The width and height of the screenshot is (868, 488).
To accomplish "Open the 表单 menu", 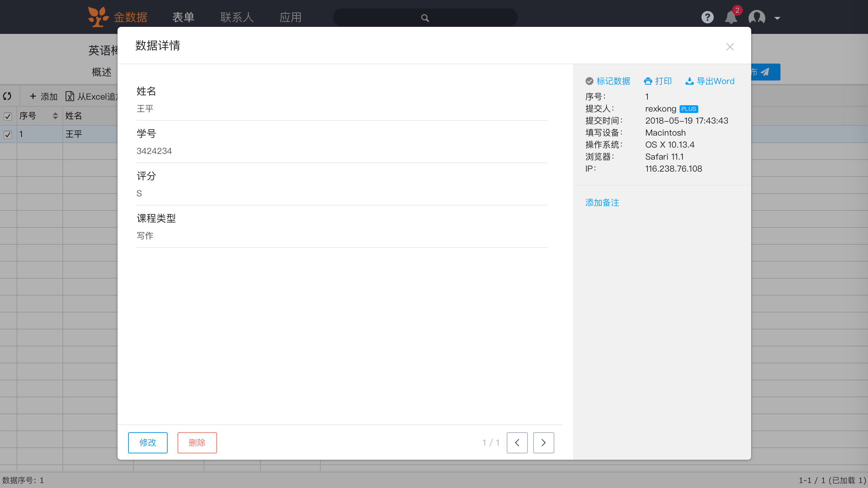I will tap(183, 17).
